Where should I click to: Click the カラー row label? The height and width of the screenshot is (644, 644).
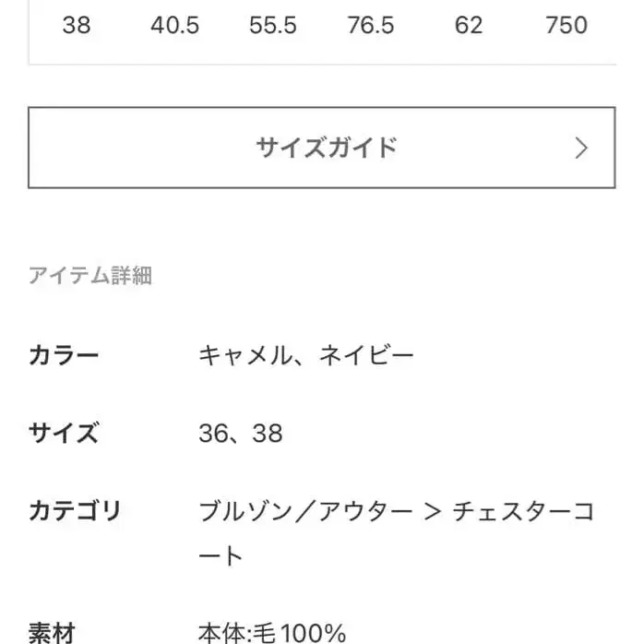click(x=64, y=355)
